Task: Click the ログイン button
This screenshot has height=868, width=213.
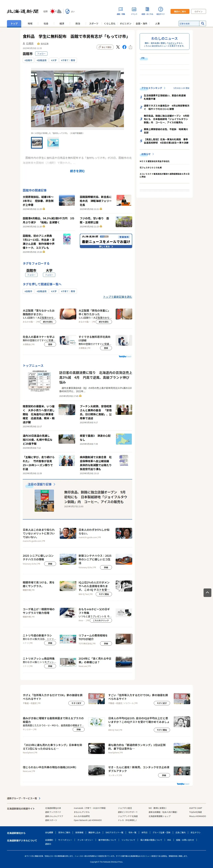Action: click(199, 11)
